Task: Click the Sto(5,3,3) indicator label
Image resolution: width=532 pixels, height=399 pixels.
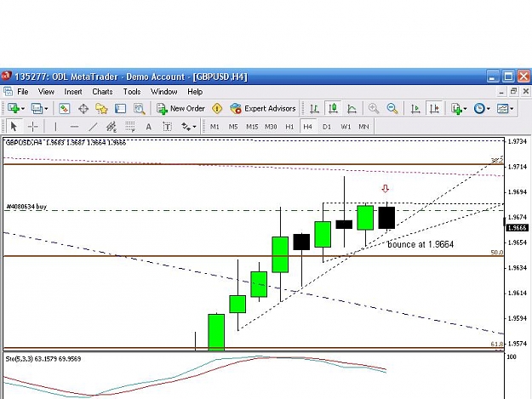Action: pos(43,359)
